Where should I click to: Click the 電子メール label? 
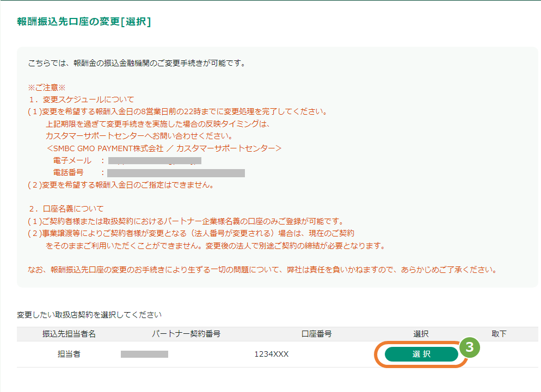click(72, 161)
